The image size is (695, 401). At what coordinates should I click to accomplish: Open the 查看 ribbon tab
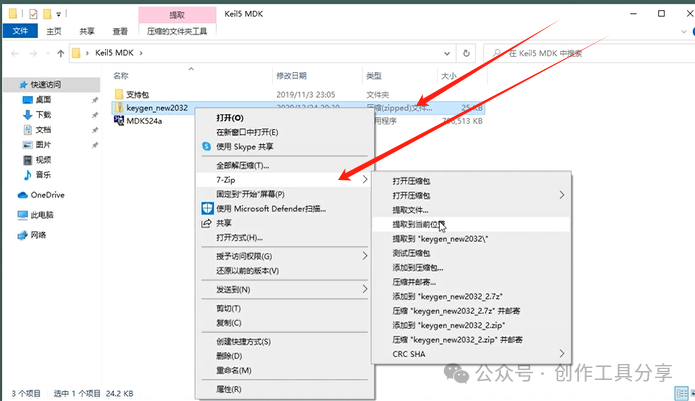[x=120, y=31]
